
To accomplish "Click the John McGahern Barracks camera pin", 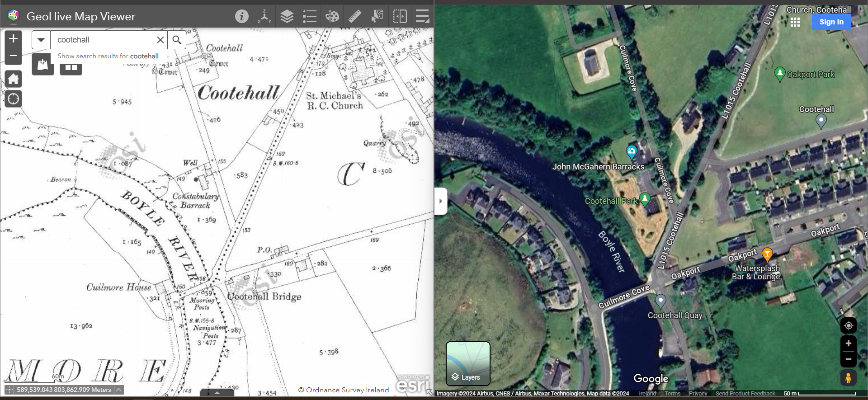I will [632, 151].
